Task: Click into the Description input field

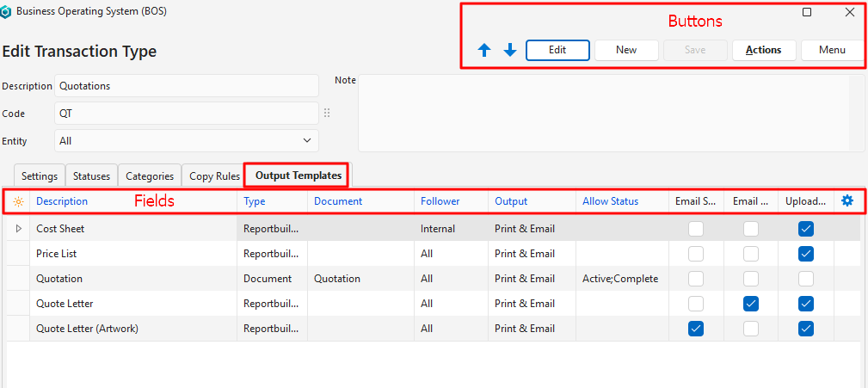Action: pyautogui.click(x=187, y=86)
